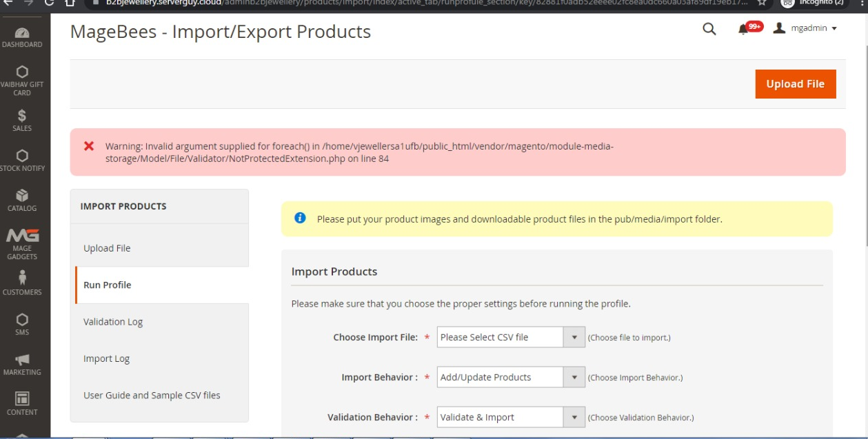
Task: Select the Run Profile tab
Action: tap(161, 285)
